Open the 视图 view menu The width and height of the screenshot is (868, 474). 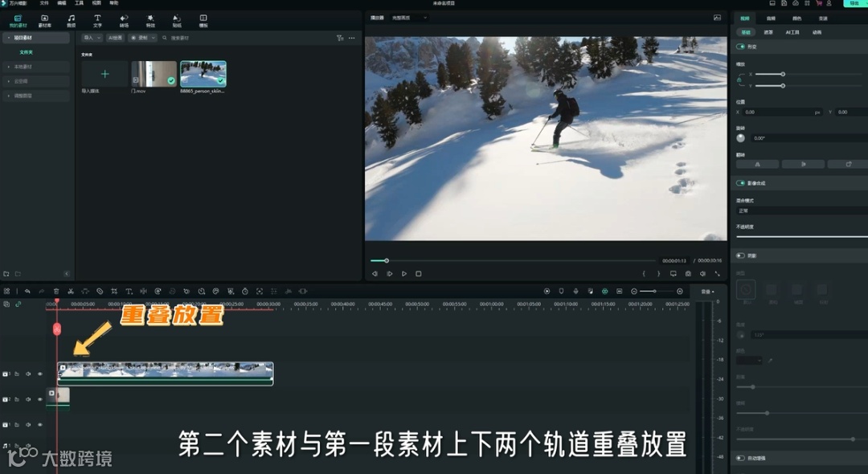tap(96, 3)
